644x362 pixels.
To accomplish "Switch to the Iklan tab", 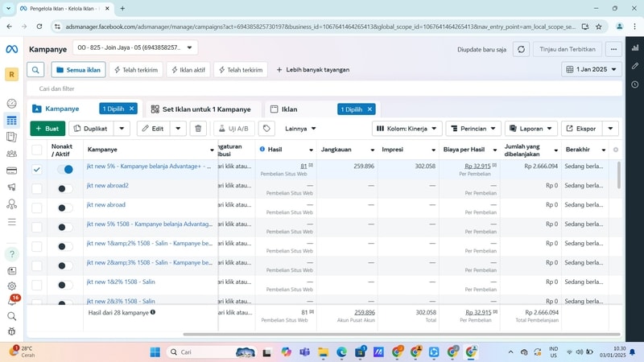I will [289, 109].
